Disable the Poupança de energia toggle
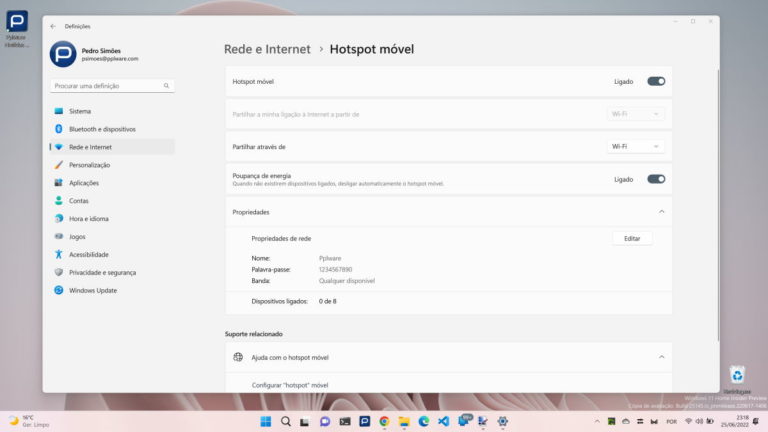The image size is (768, 432). (x=656, y=179)
